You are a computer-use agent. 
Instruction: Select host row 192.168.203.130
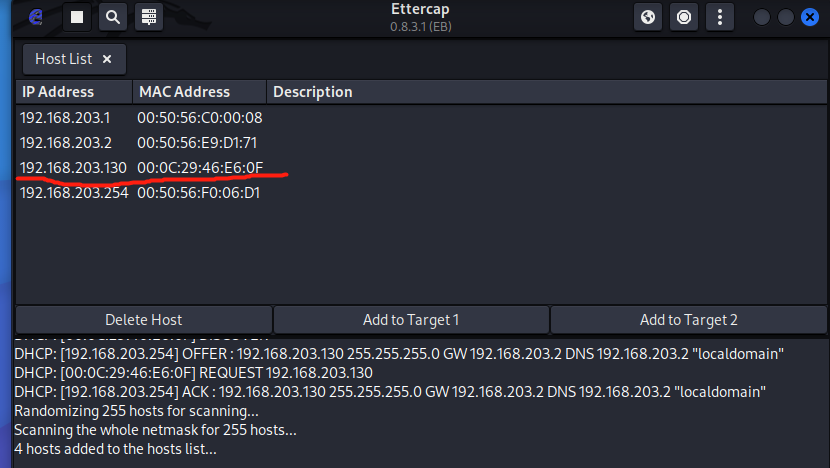coord(421,167)
